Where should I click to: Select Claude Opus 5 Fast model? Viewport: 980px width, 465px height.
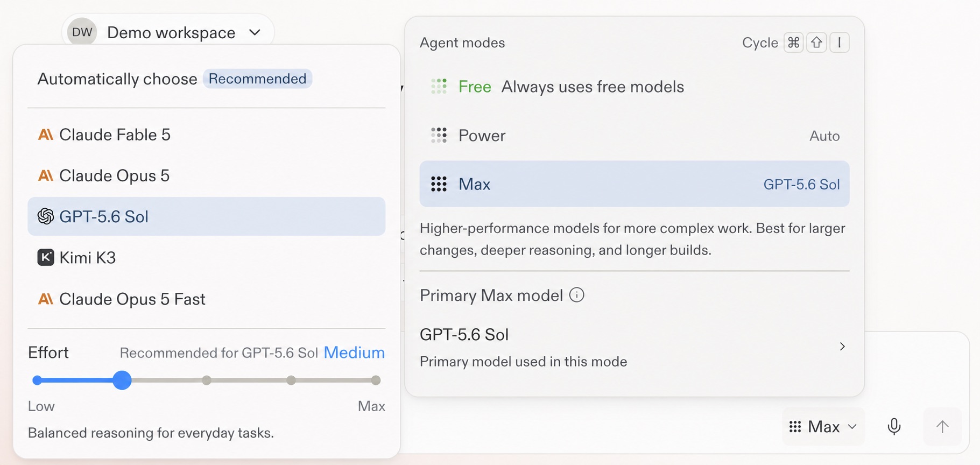207,299
